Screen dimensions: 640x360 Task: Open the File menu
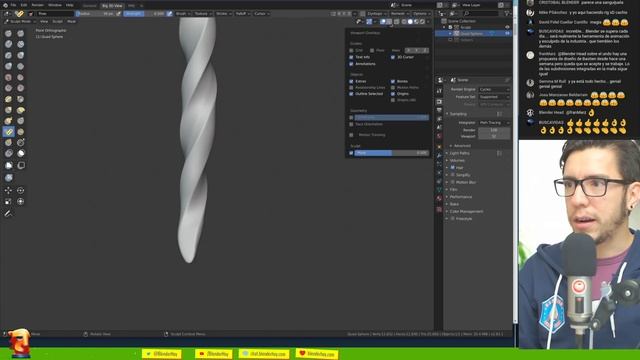[x=13, y=5]
